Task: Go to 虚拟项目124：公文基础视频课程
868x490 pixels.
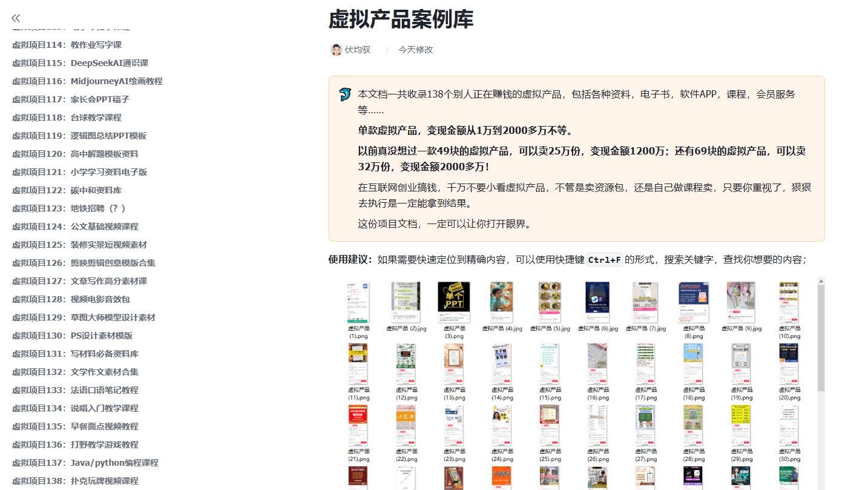Action: click(75, 227)
